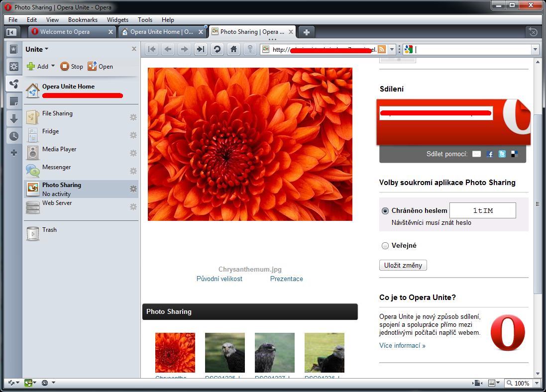The image size is (546, 392).
Task: Select the Chráněno heslem radio button
Action: click(x=385, y=210)
